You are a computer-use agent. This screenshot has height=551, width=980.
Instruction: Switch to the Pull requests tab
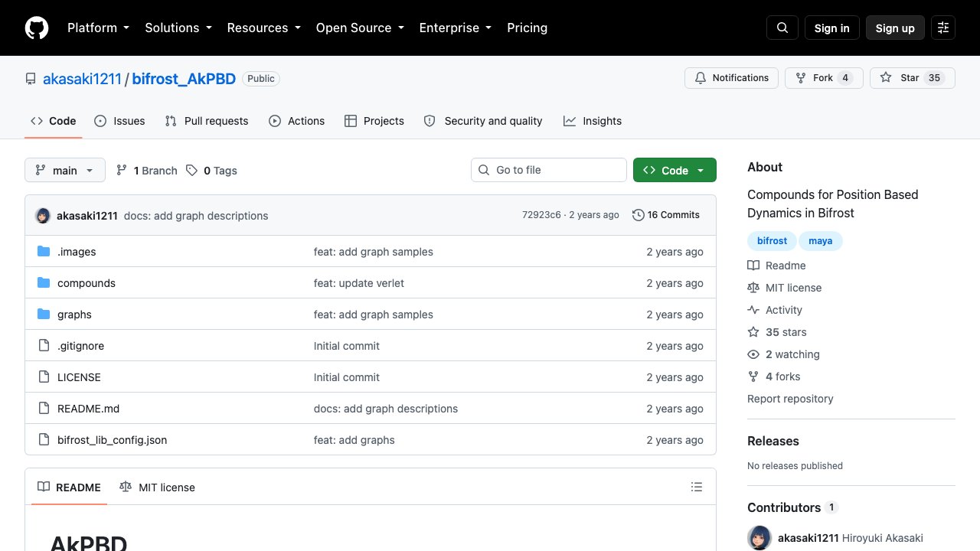(207, 121)
